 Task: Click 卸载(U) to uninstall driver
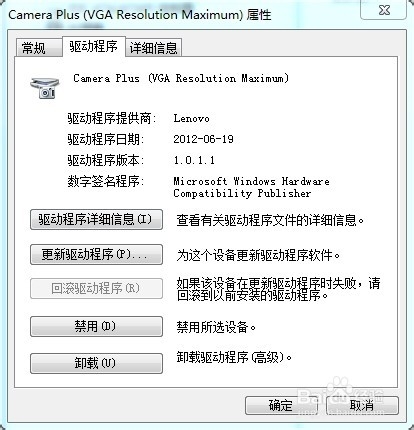(96, 363)
